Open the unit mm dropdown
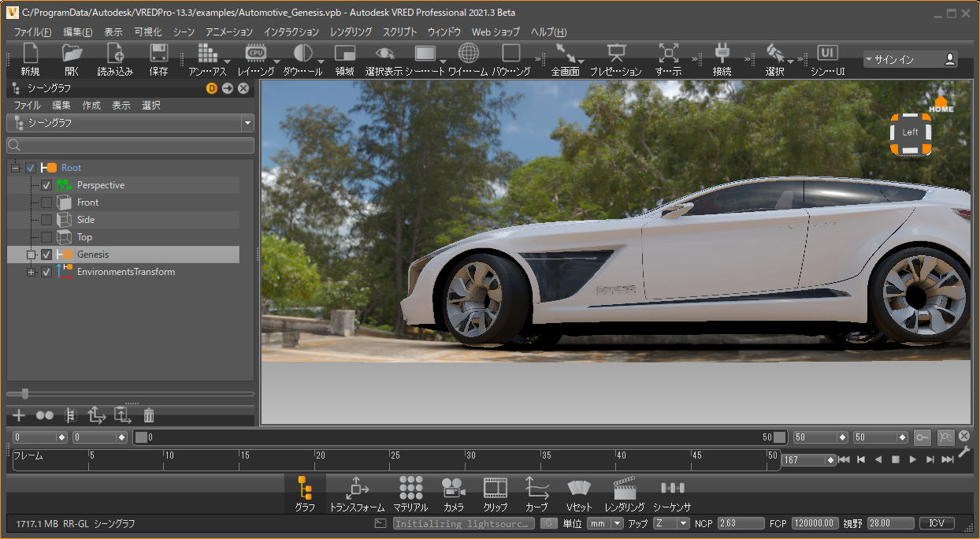Viewport: 980px width, 539px height. point(605,523)
